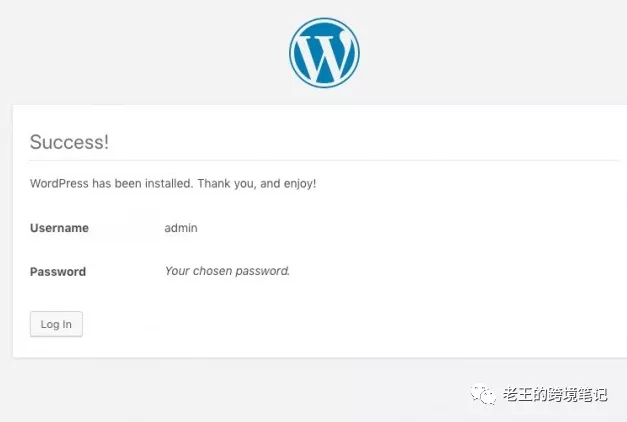The image size is (627, 422).
Task: Select the "admin" username value
Action: (181, 228)
